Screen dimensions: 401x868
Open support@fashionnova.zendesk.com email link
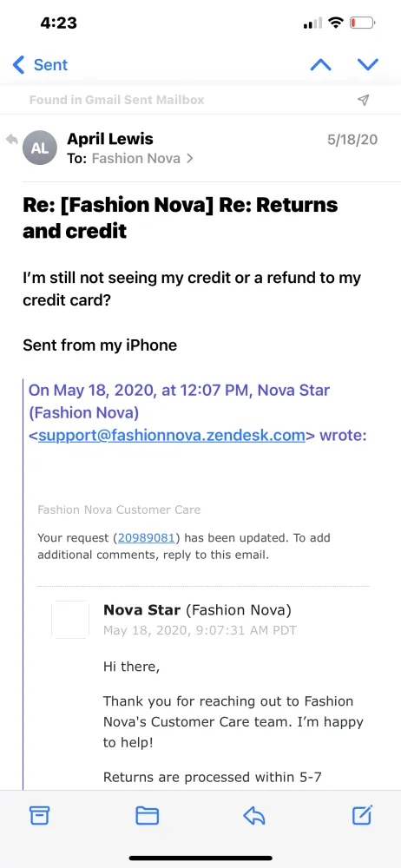172,435
